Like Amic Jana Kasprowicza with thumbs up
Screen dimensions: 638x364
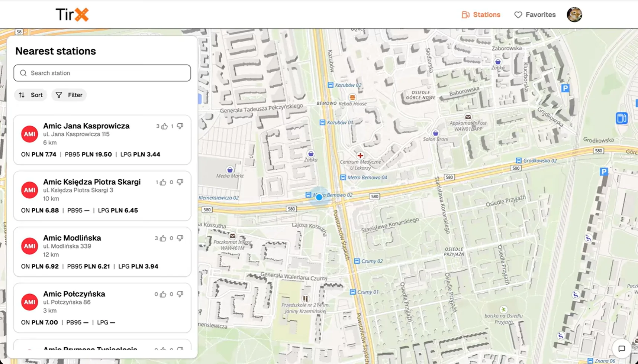point(164,126)
